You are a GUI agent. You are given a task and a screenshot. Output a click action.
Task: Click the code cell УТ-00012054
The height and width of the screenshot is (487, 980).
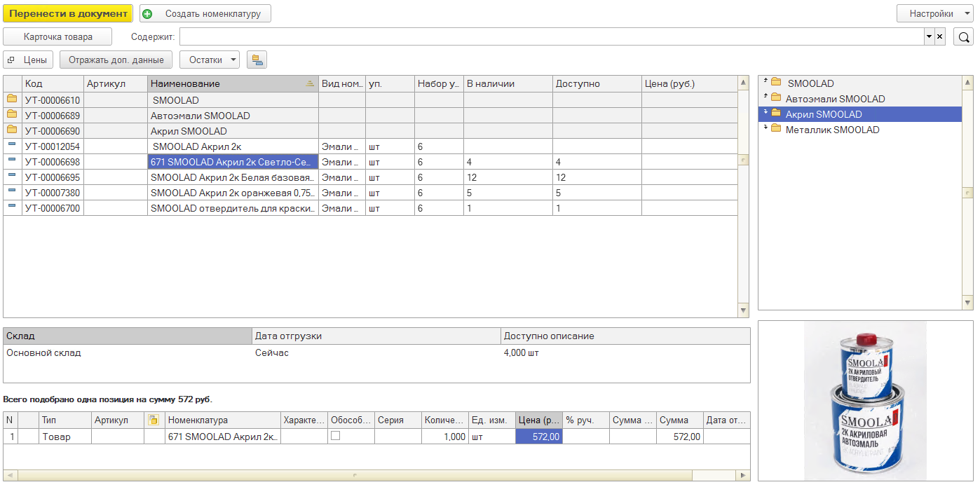pos(53,146)
